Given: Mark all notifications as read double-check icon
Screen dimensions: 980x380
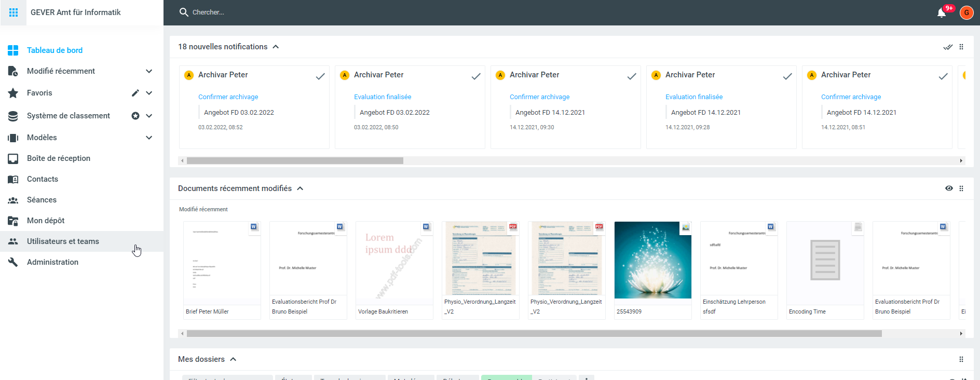Looking at the screenshot, I should 947,47.
